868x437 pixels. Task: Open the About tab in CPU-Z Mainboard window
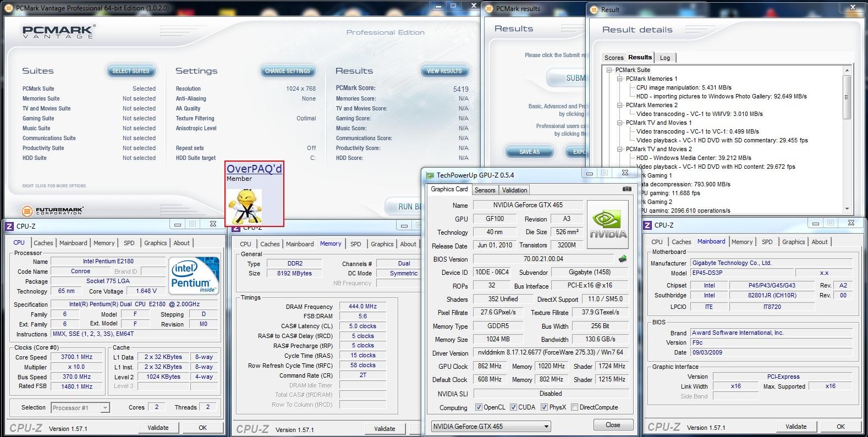[820, 242]
